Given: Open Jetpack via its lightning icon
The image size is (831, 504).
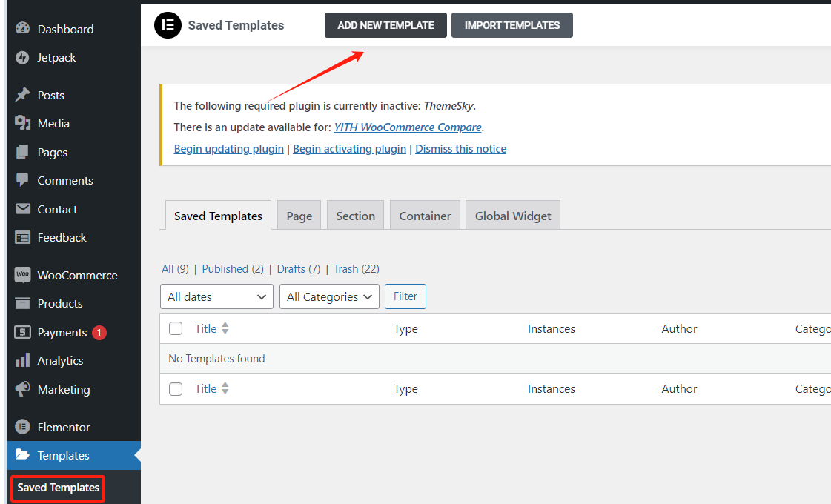Looking at the screenshot, I should tap(22, 58).
